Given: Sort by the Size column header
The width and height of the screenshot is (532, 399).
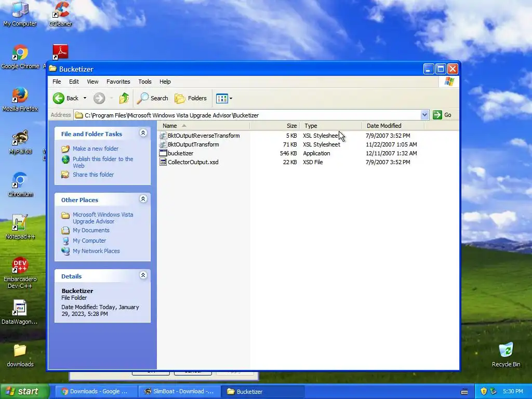Looking at the screenshot, I should coord(275,126).
